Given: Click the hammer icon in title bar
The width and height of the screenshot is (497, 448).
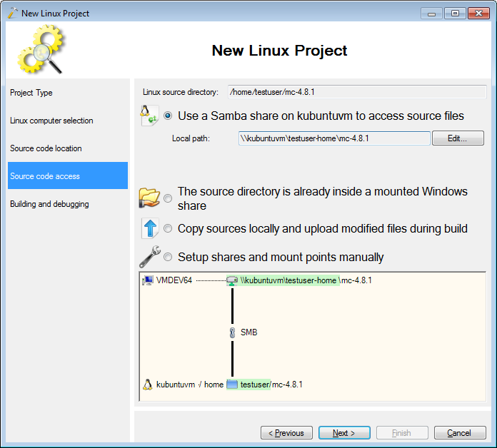Looking at the screenshot, I should pyautogui.click(x=13, y=13).
